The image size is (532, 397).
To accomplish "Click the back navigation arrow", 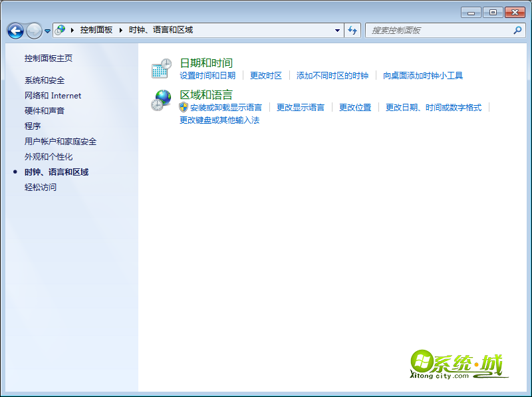I will click(15, 30).
